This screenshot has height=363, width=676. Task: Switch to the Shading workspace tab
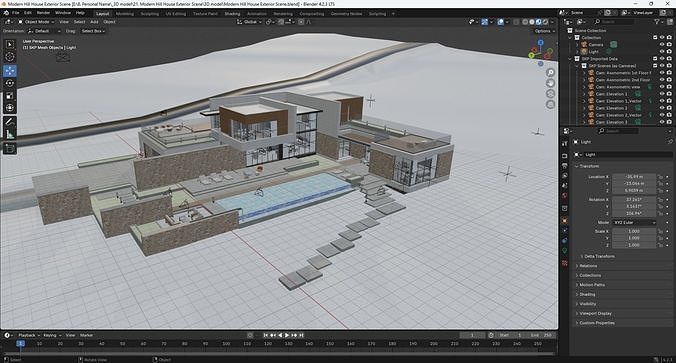(232, 14)
